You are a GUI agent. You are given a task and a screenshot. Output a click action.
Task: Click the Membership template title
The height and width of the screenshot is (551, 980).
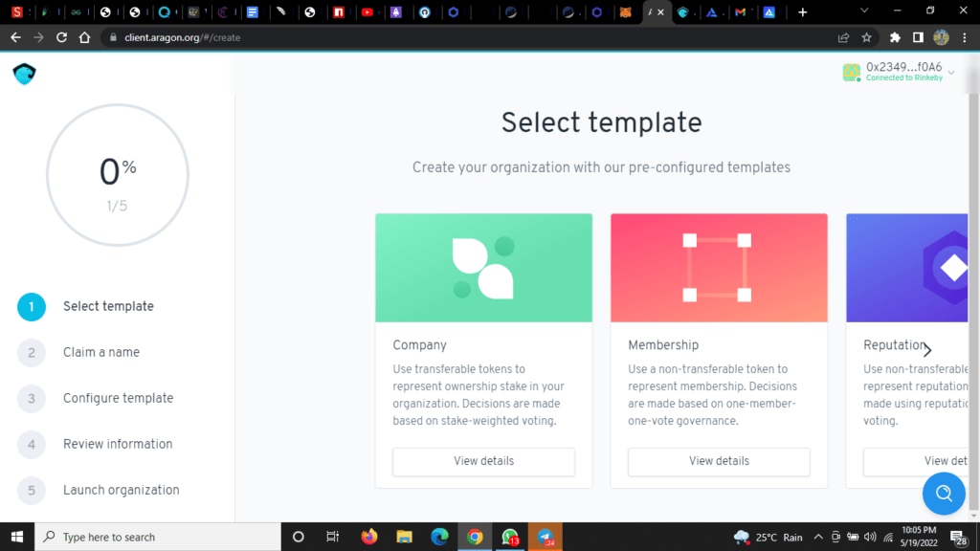[663, 345]
